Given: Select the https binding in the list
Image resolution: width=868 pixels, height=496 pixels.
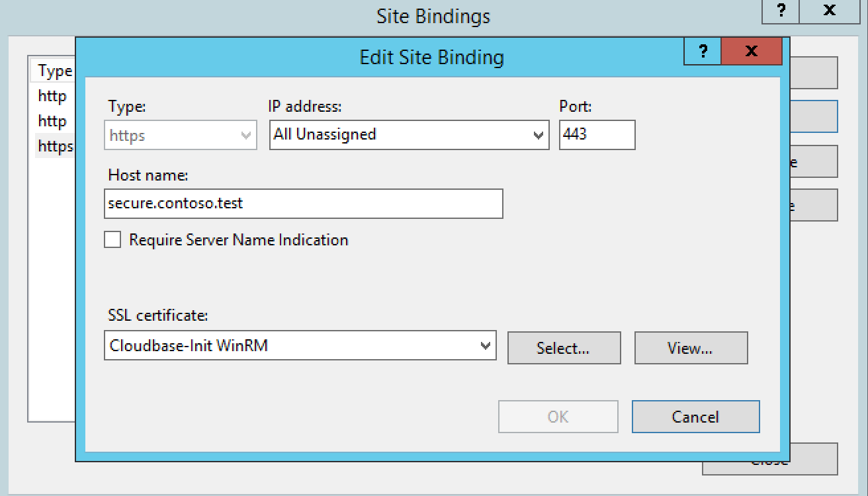Looking at the screenshot, I should click(54, 146).
